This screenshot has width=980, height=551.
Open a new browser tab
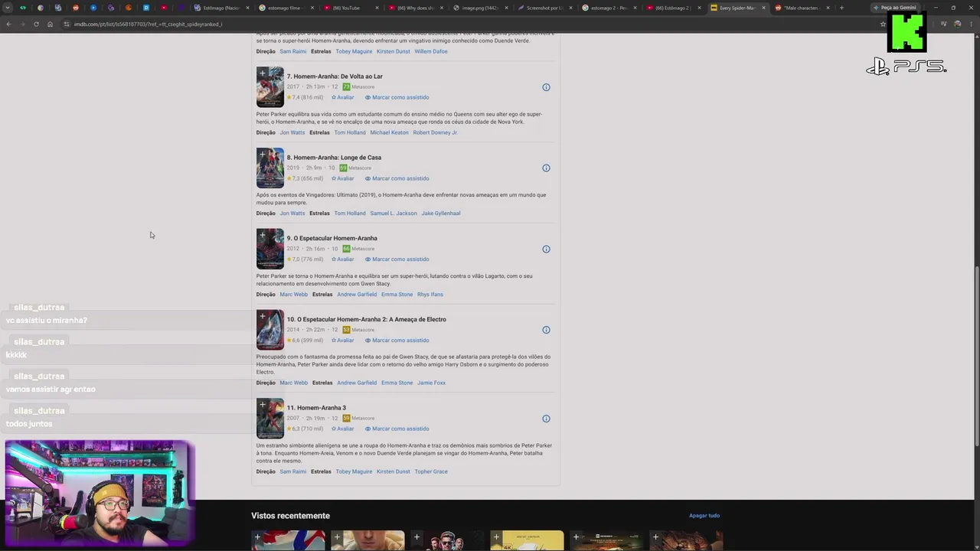point(841,8)
